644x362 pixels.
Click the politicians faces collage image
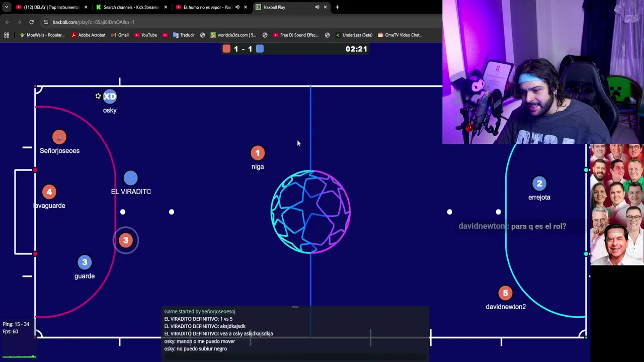coord(617,205)
